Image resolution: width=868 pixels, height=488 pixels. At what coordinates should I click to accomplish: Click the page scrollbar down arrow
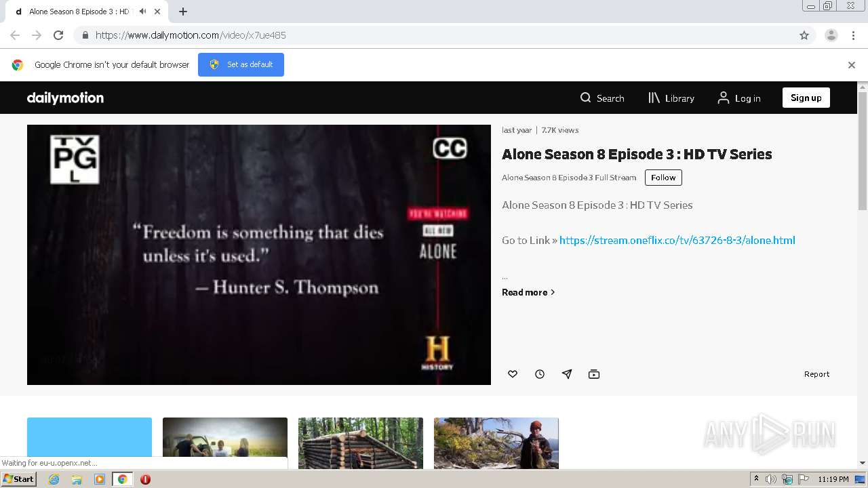pyautogui.click(x=863, y=463)
